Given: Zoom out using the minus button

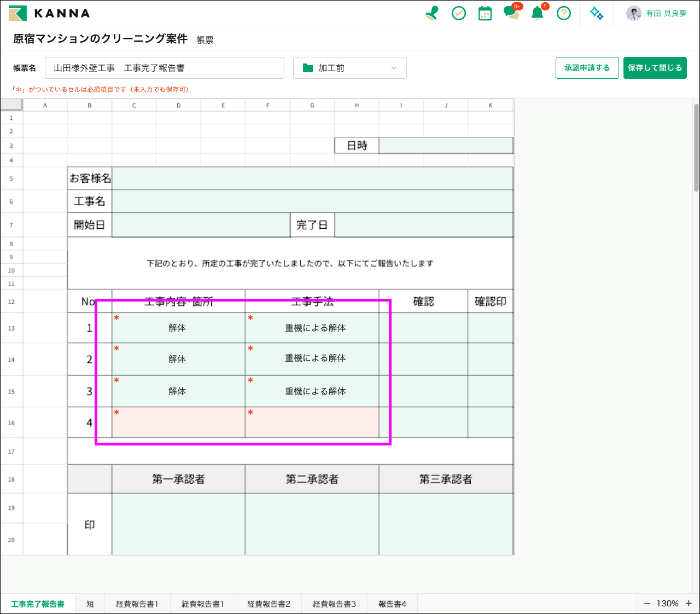Looking at the screenshot, I should point(647,604).
